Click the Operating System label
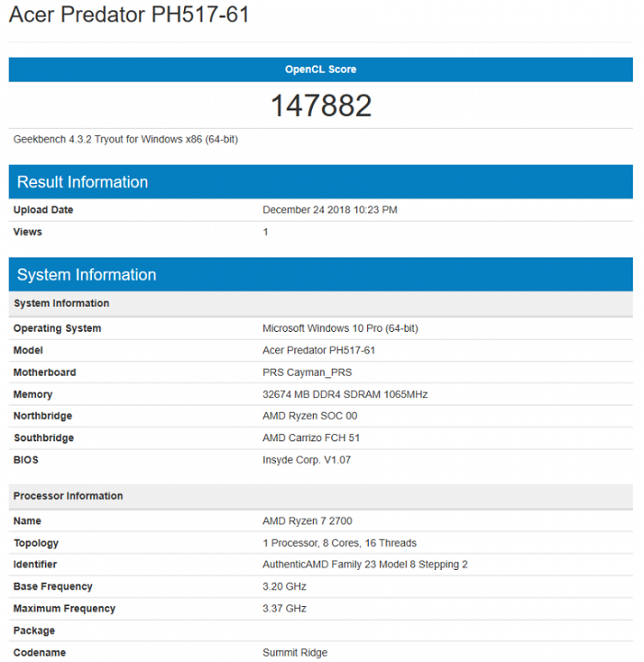 57,328
